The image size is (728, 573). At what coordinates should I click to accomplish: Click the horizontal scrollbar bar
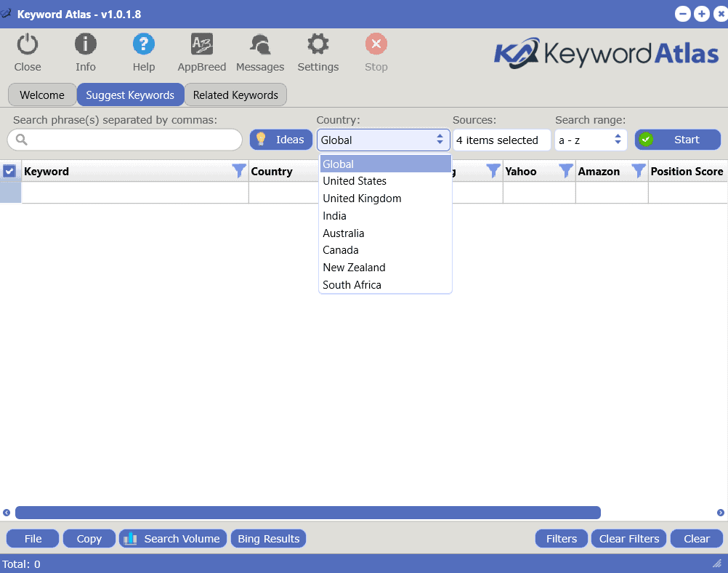(307, 513)
